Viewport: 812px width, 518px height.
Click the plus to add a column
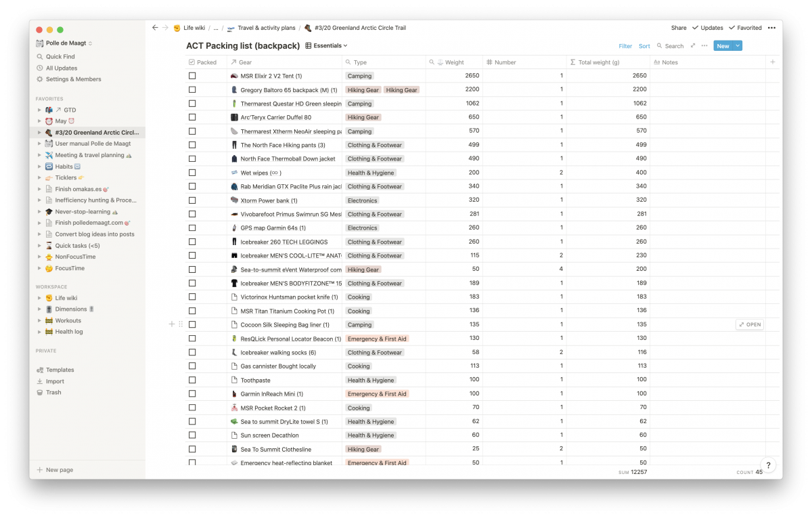coord(773,62)
